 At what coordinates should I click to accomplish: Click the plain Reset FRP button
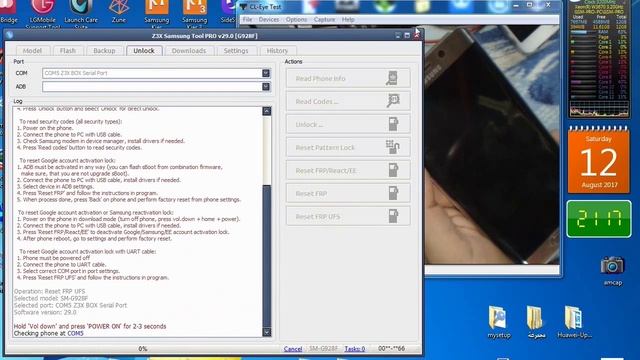pyautogui.click(x=348, y=193)
